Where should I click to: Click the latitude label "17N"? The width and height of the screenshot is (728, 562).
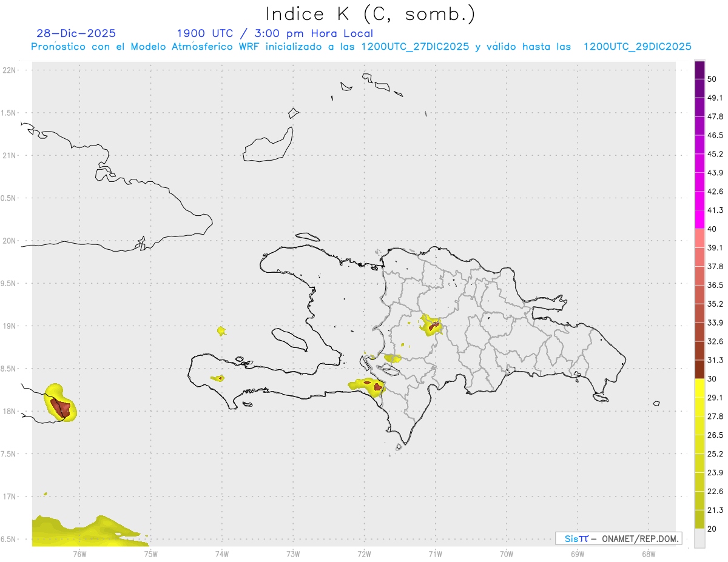tap(10, 497)
